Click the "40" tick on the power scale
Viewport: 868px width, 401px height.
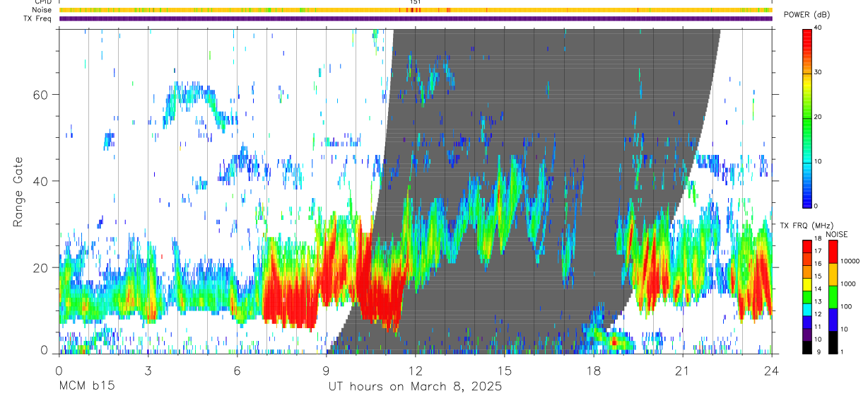pos(819,28)
